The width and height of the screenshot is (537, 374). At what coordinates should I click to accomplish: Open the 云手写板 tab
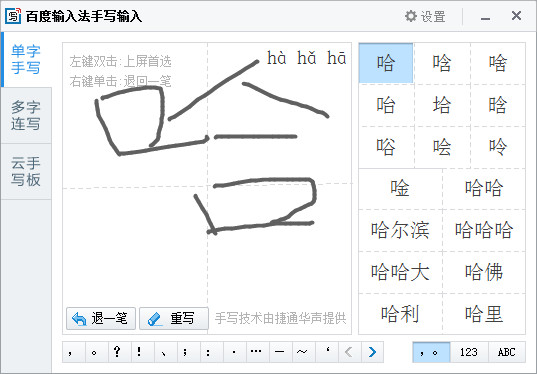coord(26,171)
